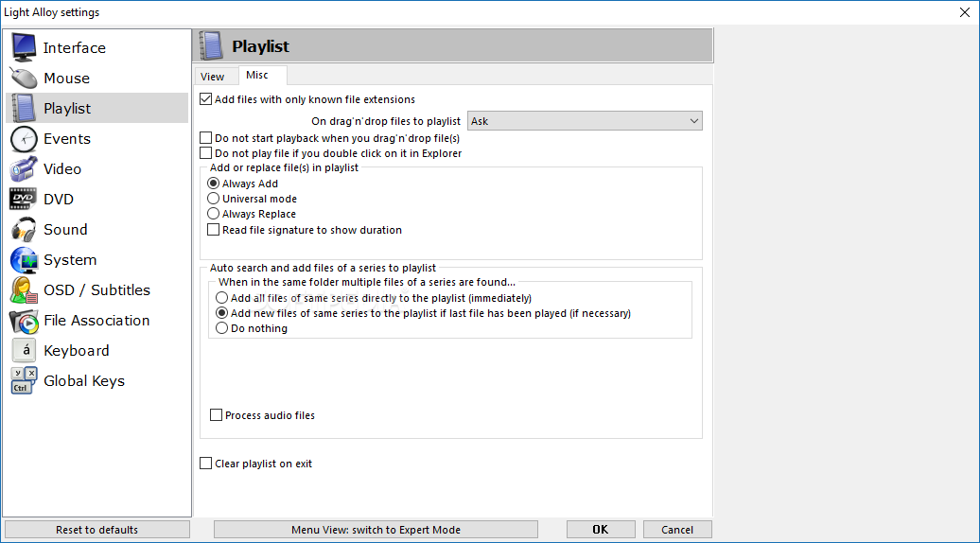The height and width of the screenshot is (543, 980).
Task: Enable Do not play file on double click
Action: [205, 153]
